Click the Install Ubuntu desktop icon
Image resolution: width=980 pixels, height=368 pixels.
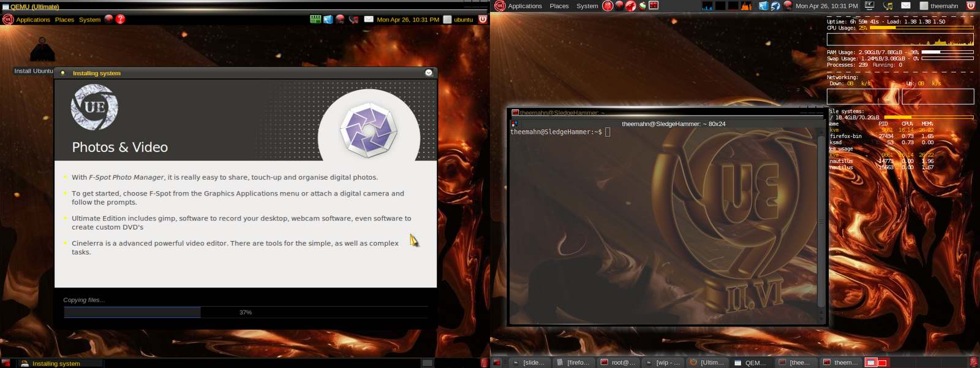point(42,55)
